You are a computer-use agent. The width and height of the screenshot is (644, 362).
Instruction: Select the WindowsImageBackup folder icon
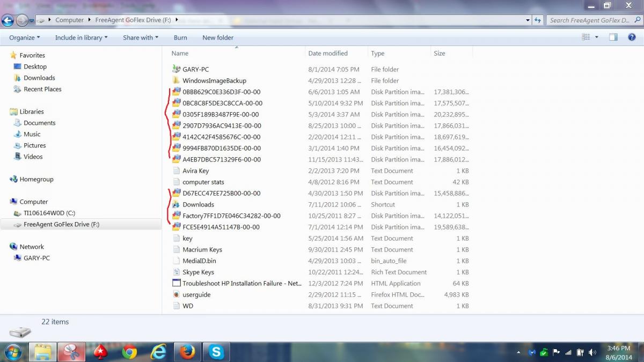point(177,80)
